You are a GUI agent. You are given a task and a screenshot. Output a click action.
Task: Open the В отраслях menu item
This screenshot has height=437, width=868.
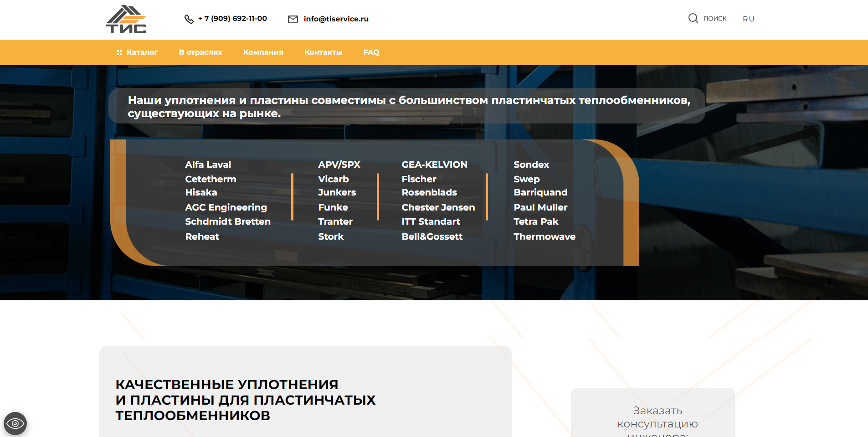[x=200, y=52]
